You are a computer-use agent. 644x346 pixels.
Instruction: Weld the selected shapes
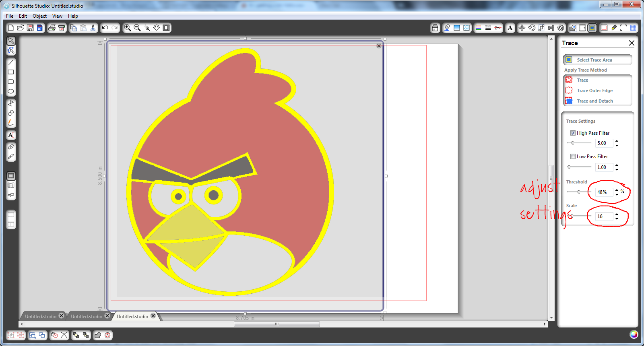(98, 335)
